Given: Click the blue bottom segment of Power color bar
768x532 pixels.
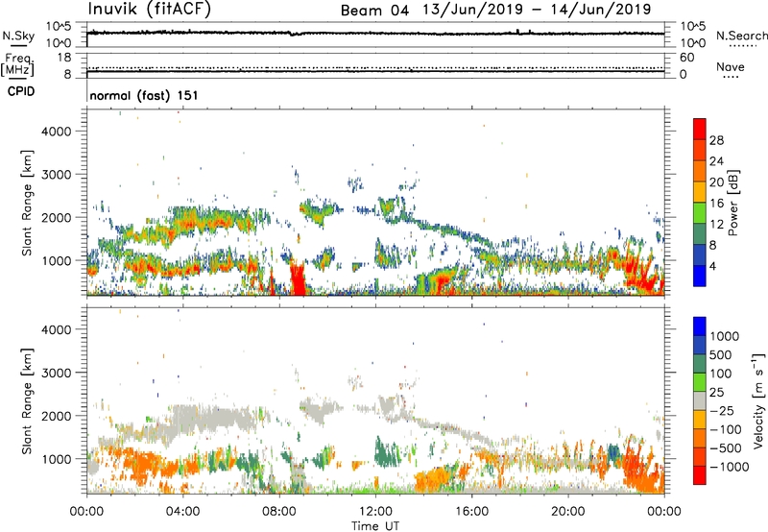Looking at the screenshot, I should pyautogui.click(x=700, y=276).
